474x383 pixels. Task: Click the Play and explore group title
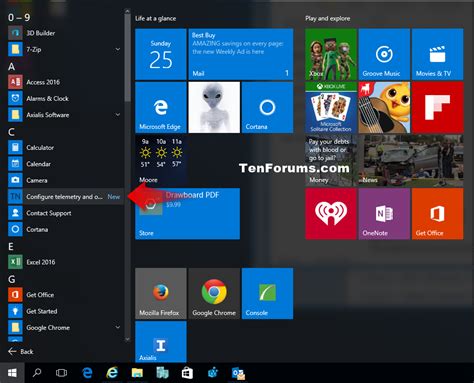328,19
